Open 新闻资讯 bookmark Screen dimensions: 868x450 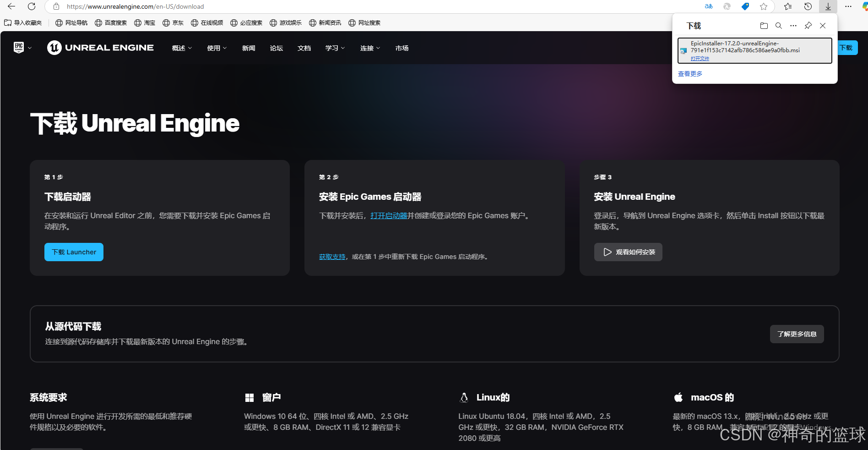325,23
